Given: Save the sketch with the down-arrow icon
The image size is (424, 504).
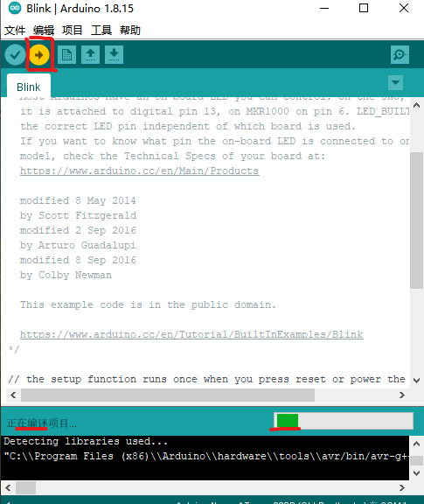Looking at the screenshot, I should coord(114,54).
